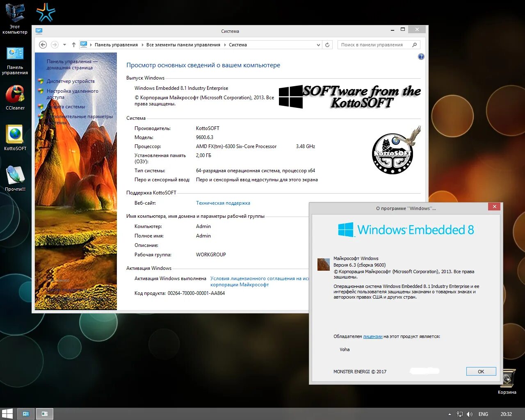The image size is (525, 420).
Task: Open recent locations dropdown arrow
Action: tap(64, 45)
